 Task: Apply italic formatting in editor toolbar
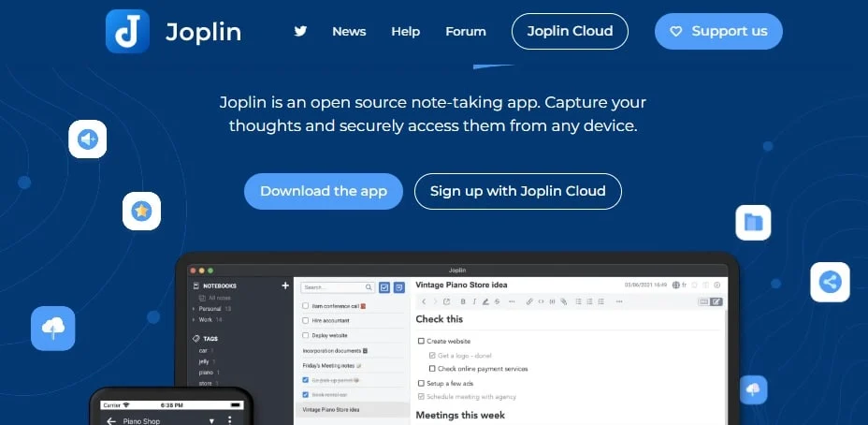[474, 301]
